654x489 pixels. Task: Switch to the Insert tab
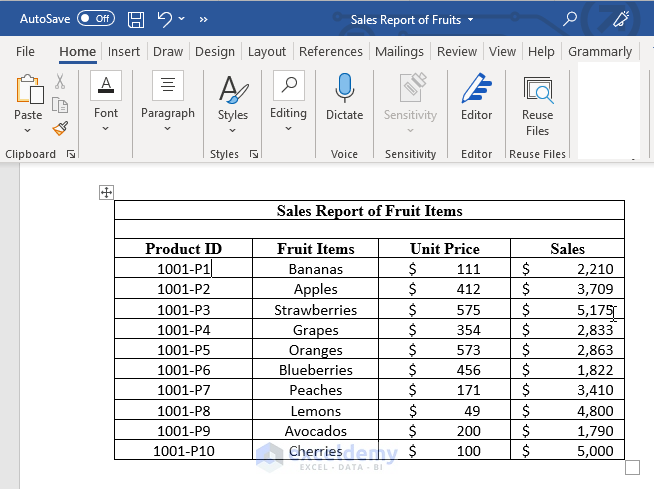(x=124, y=51)
